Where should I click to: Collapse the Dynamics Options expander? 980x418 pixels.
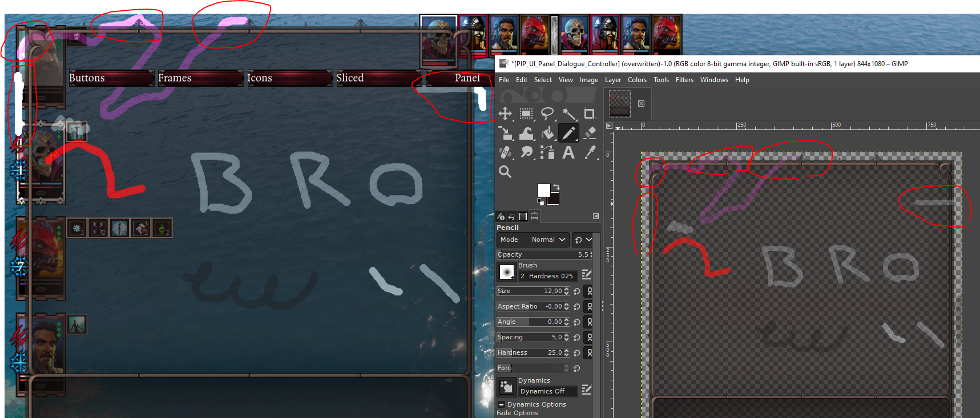[501, 404]
